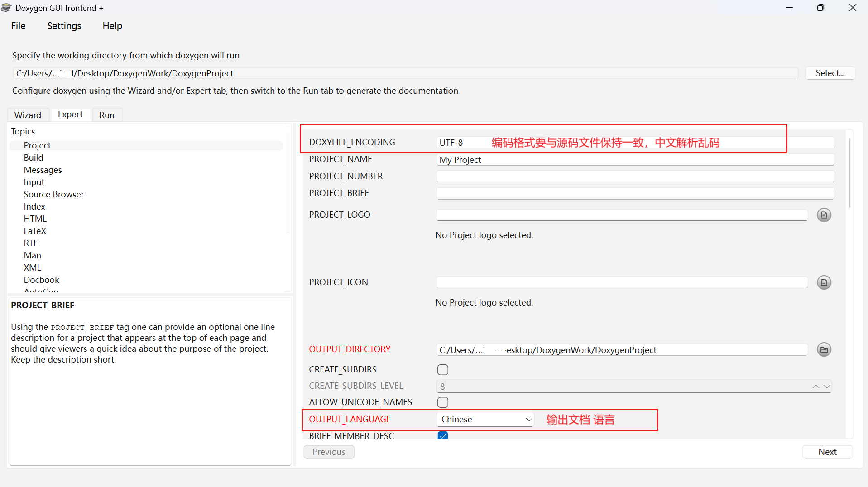Click the OUTPUT_LANGUAGE label
The height and width of the screenshot is (487, 868).
coord(350,420)
